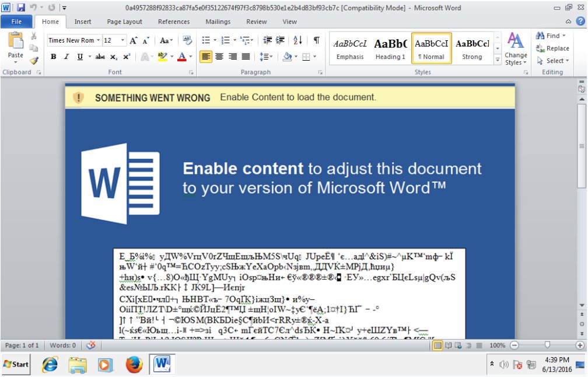Toggle Show/Hide paragraph marks
The height and width of the screenshot is (377, 588).
pos(317,40)
